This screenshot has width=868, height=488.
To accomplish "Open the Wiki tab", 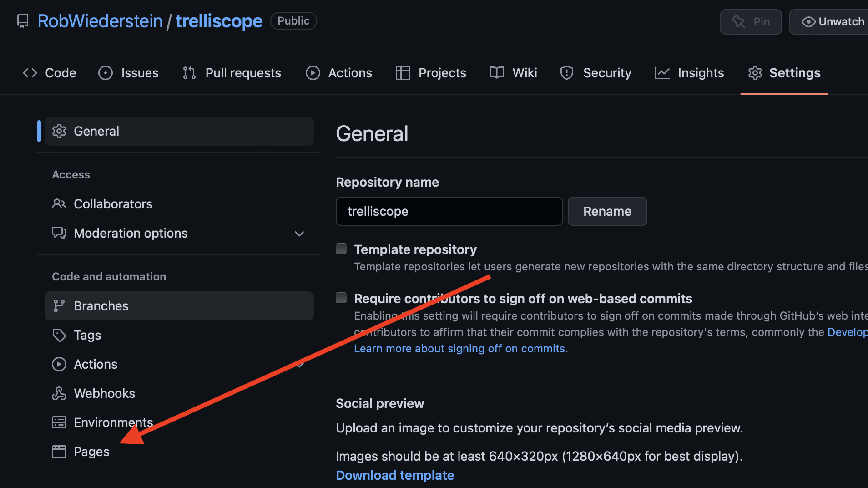I will click(513, 73).
